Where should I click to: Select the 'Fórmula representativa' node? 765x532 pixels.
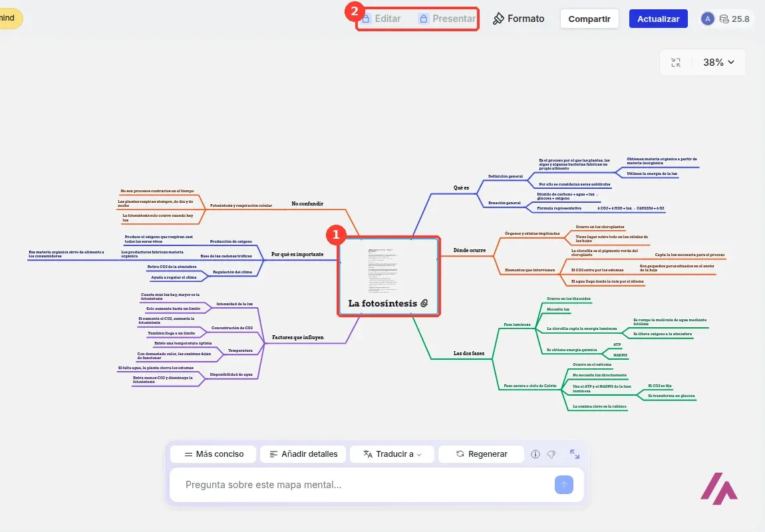coord(559,208)
